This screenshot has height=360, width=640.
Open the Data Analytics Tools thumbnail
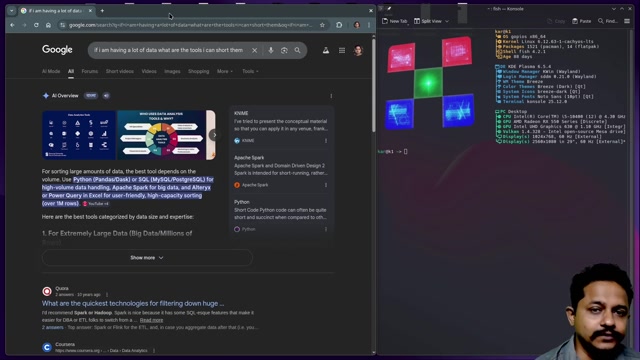(x=79, y=135)
